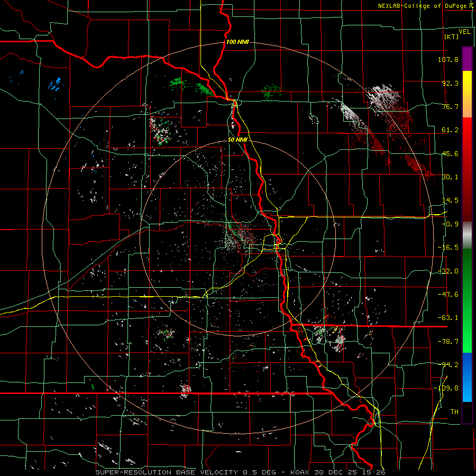This screenshot has height=476, width=476.
Task: Click the Super-Resolution Base Velocity caption
Action: coord(240,472)
